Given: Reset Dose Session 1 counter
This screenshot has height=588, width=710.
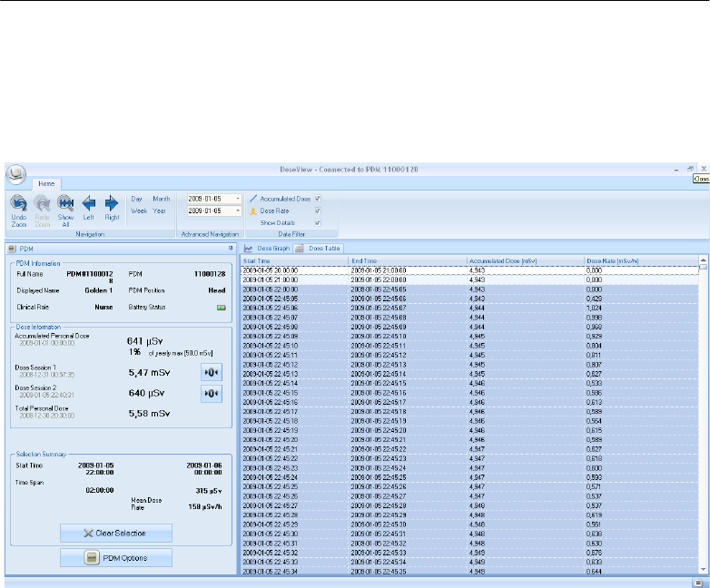Looking at the screenshot, I should click(x=211, y=371).
